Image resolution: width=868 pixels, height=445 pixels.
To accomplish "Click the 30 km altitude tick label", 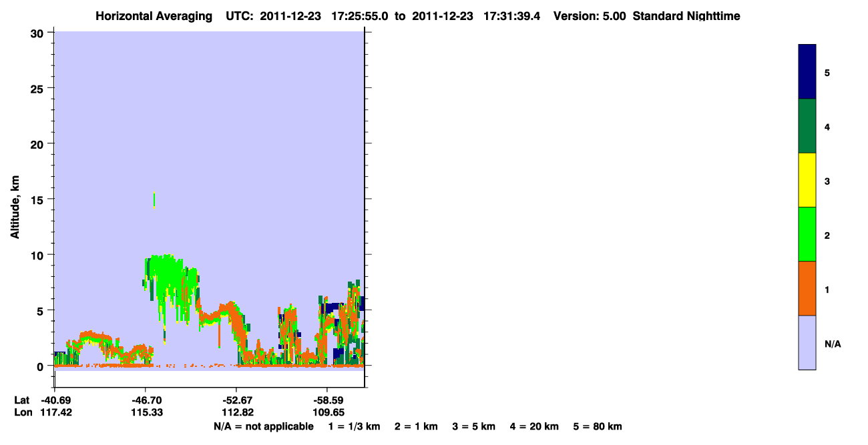I will pyautogui.click(x=39, y=33).
